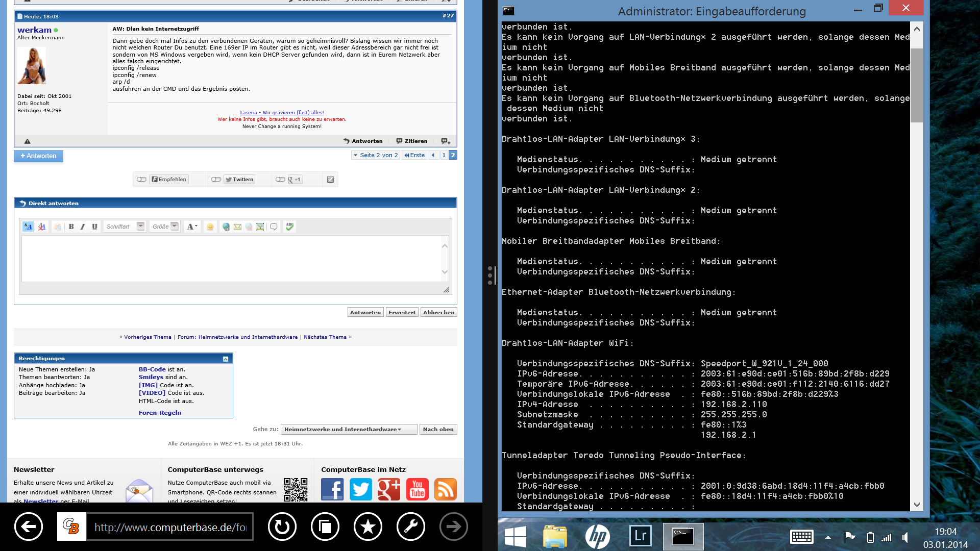
Task: Click the command prompt vertical scrollbar thumb
Action: pos(917,85)
